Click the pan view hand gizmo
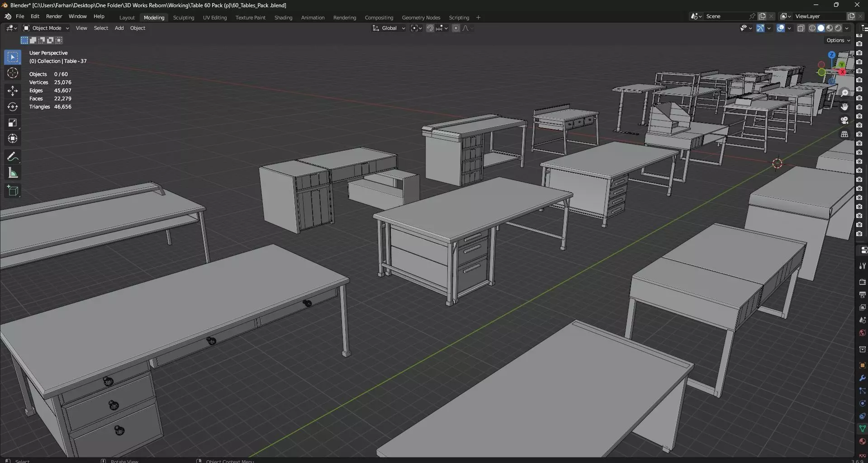This screenshot has width=868, height=463. (x=844, y=107)
